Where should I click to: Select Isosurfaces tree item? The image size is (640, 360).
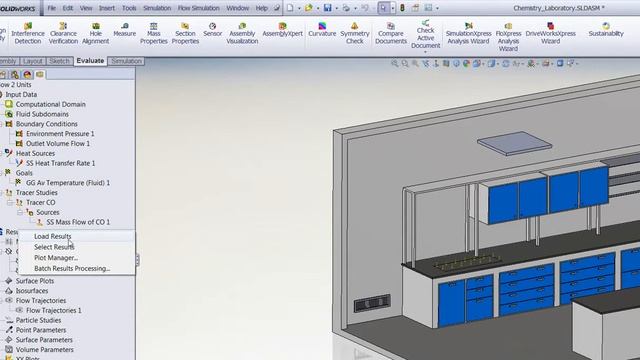point(32,291)
